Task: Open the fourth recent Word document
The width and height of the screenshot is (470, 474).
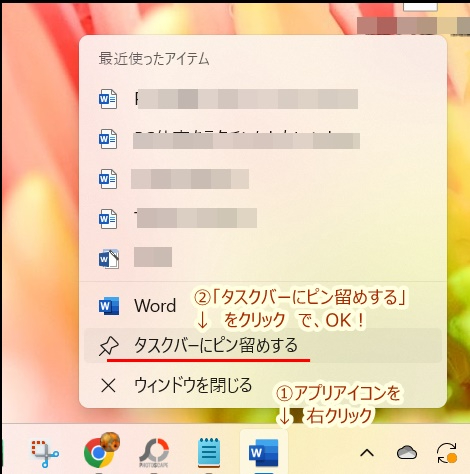Action: (x=263, y=219)
